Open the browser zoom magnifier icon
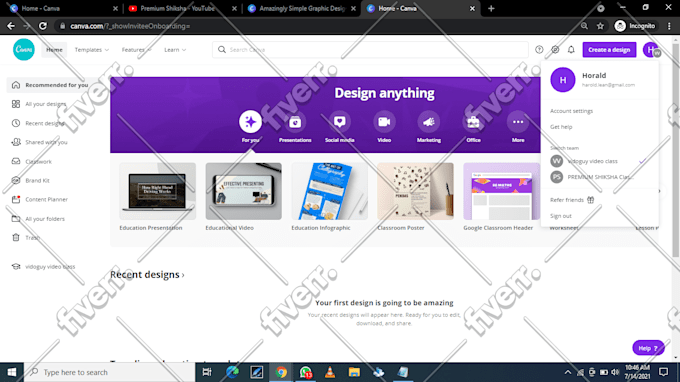Image resolution: width=680 pixels, height=382 pixels. tap(584, 26)
